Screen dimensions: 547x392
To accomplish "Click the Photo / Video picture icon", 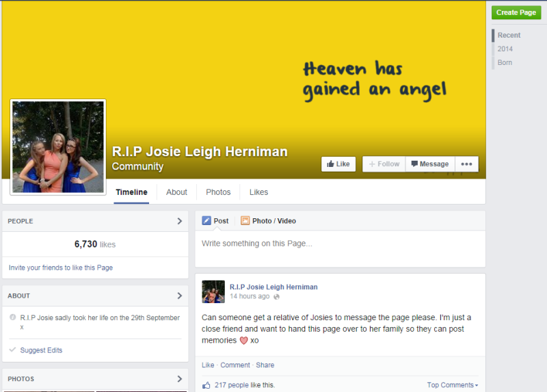I will coord(245,221).
